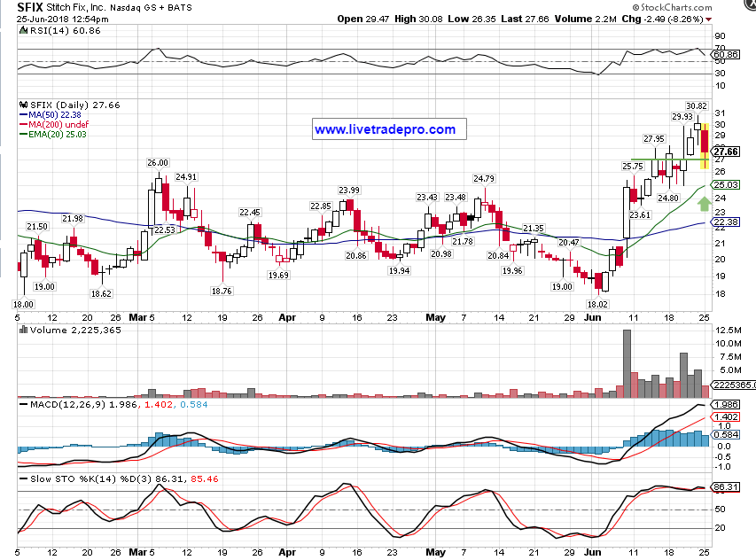Click the 60.86 RSI value box
The height and width of the screenshot is (560, 756).
pos(726,55)
